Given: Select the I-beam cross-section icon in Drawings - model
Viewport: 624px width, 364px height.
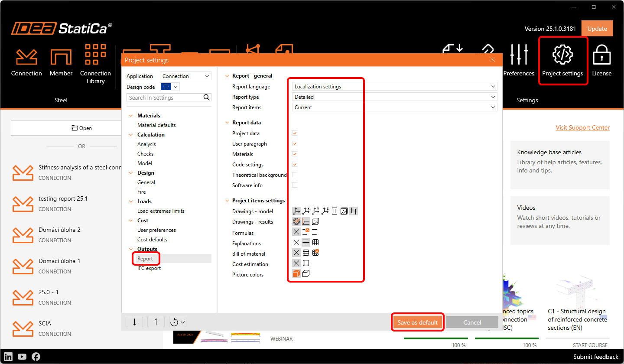Looking at the screenshot, I should coord(335,211).
